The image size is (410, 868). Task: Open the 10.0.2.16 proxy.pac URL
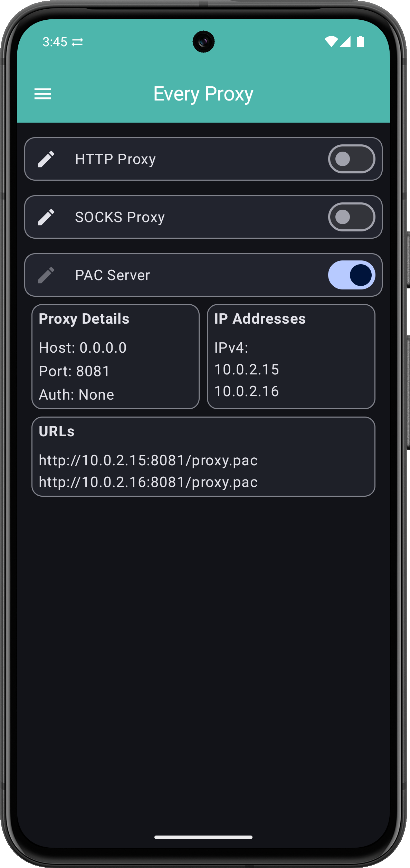click(148, 482)
